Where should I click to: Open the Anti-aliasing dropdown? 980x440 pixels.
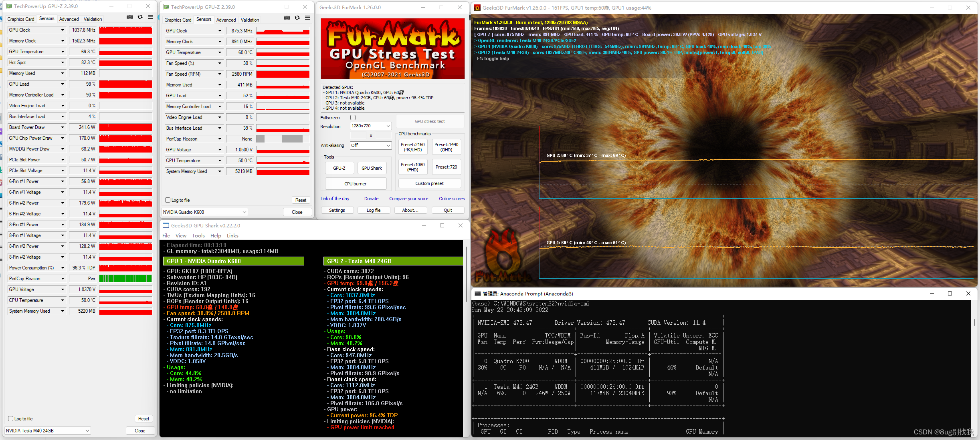(x=371, y=145)
